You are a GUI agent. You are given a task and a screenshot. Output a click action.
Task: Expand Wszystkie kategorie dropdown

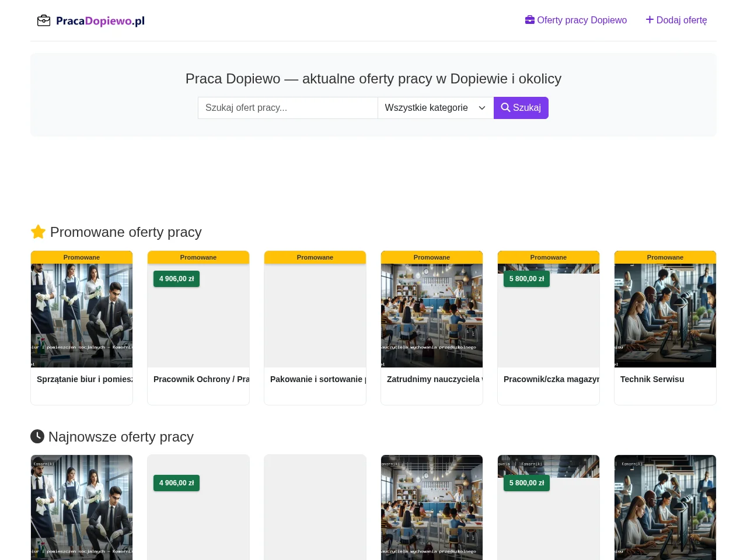pos(436,108)
